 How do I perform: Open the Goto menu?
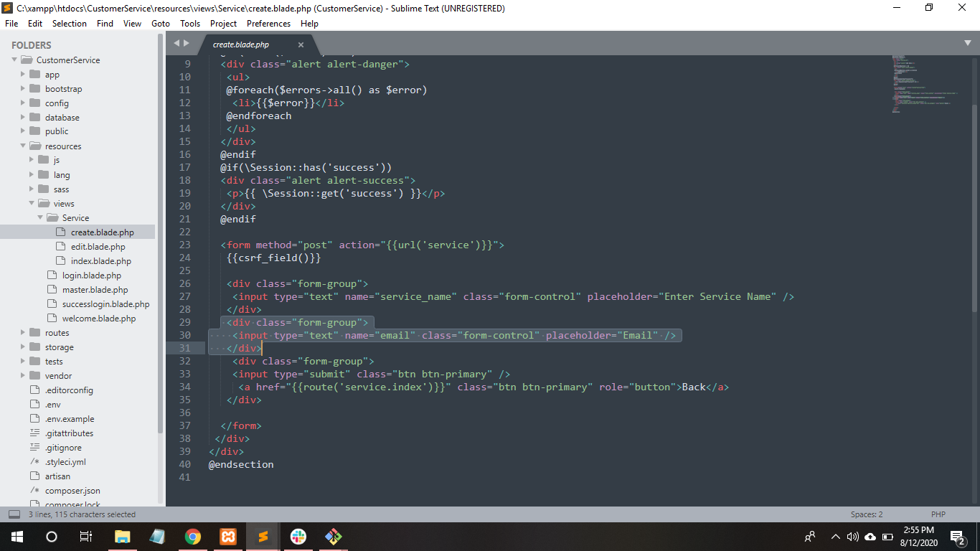pyautogui.click(x=161, y=24)
